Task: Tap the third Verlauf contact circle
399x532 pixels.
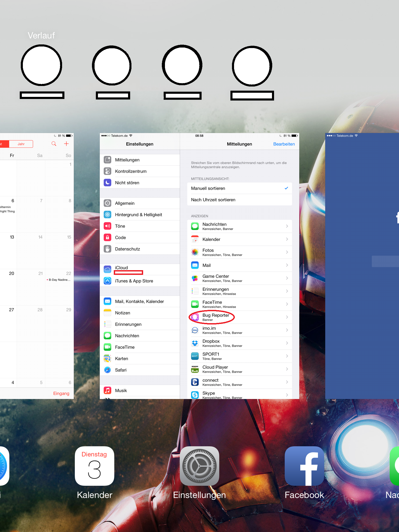Action: point(182,65)
